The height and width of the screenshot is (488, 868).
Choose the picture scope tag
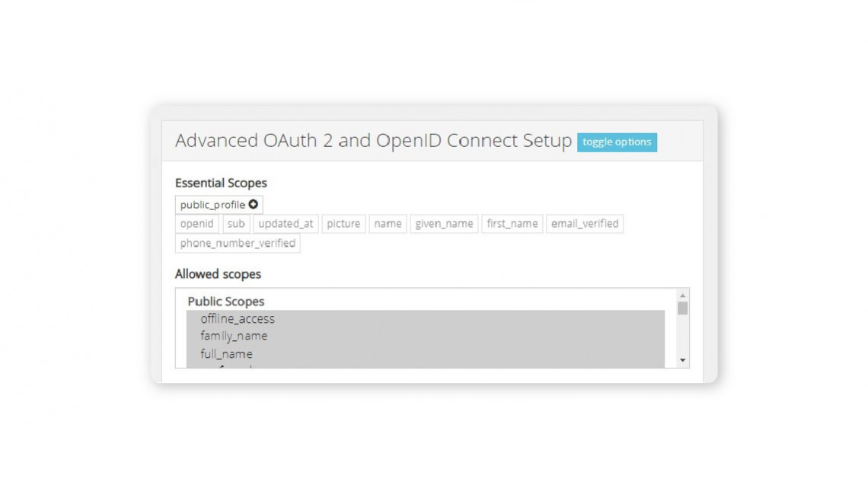343,224
